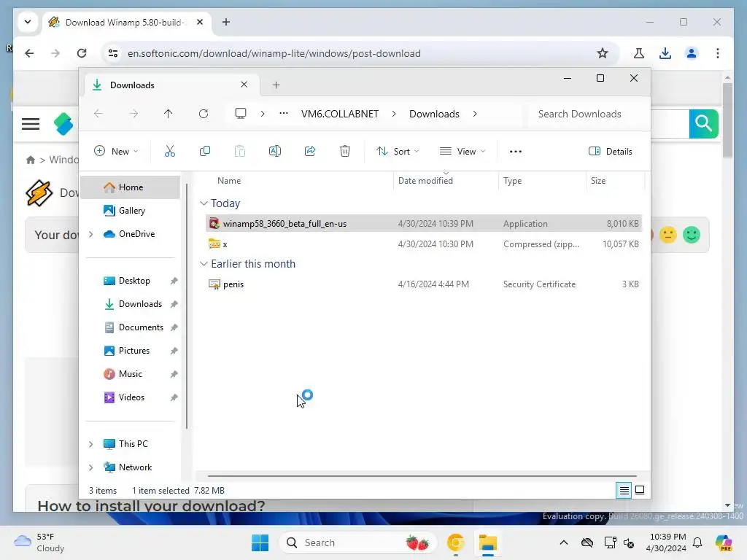Viewport: 747px width, 560px height.
Task: Open the Chrome profile avatar
Action: [x=692, y=53]
